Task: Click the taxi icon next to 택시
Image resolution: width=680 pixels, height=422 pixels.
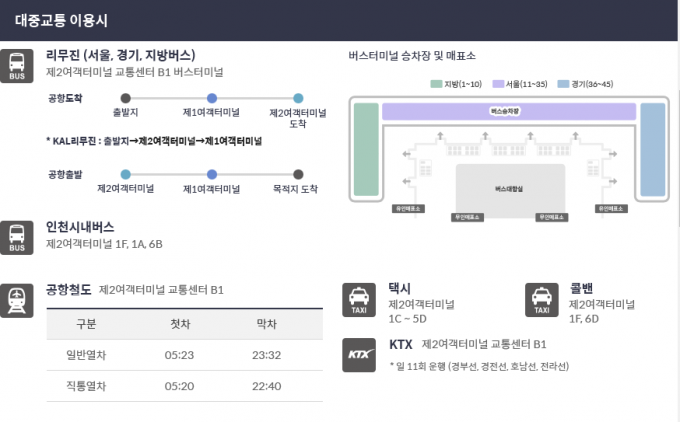Action: pyautogui.click(x=359, y=300)
